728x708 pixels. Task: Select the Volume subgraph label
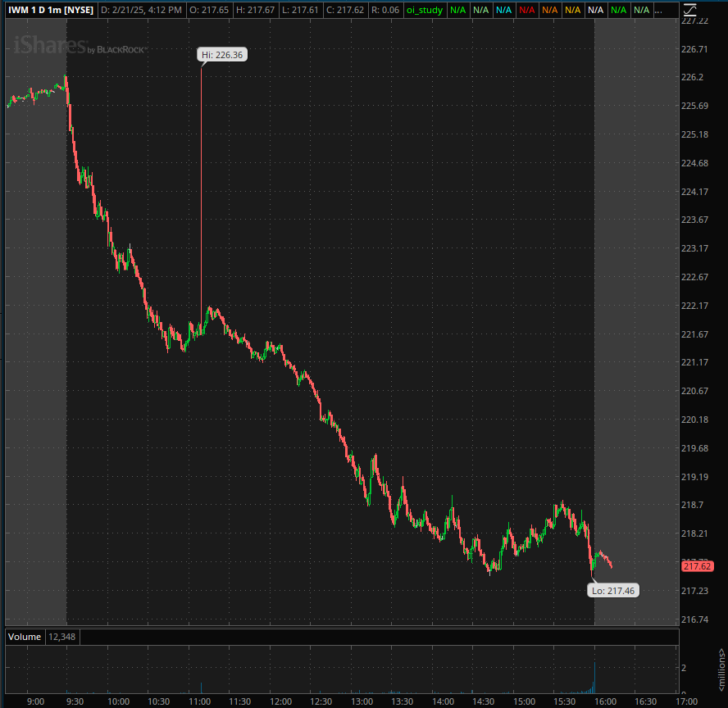point(24,637)
